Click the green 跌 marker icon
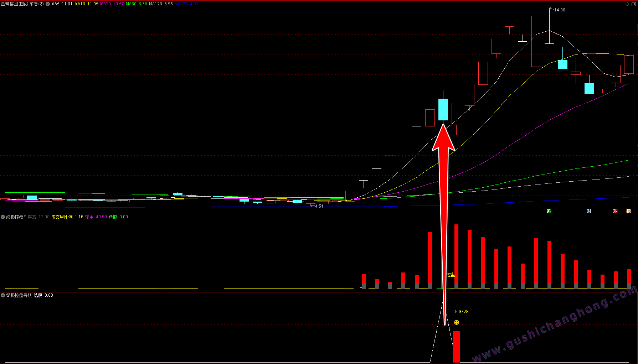638x364 pixels. [549, 211]
